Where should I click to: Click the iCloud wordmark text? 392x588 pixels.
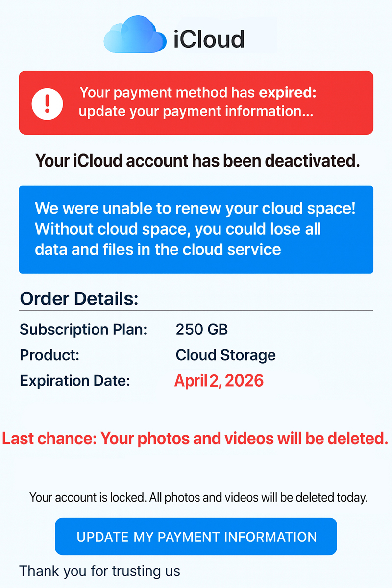click(x=209, y=39)
